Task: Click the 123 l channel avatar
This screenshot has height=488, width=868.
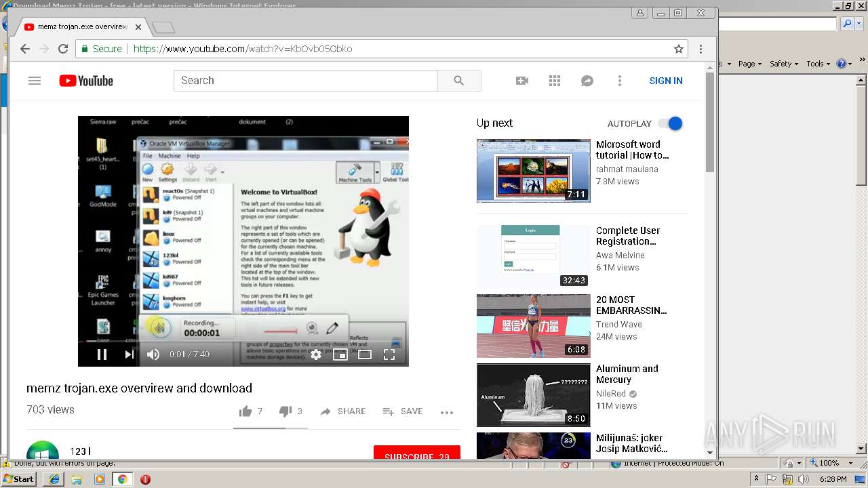Action: click(x=42, y=451)
